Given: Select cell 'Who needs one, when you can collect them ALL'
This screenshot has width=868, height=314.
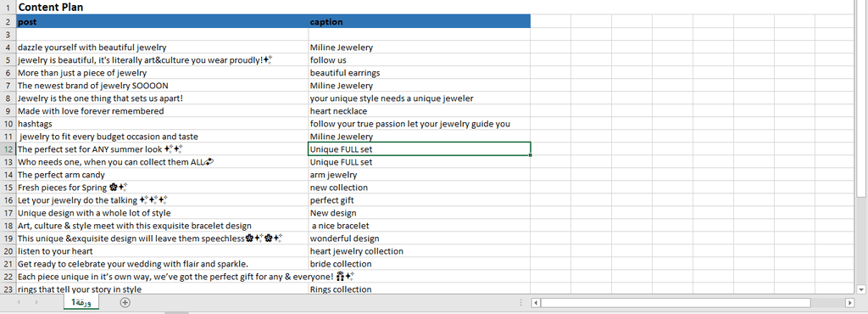Looking at the screenshot, I should tap(162, 162).
